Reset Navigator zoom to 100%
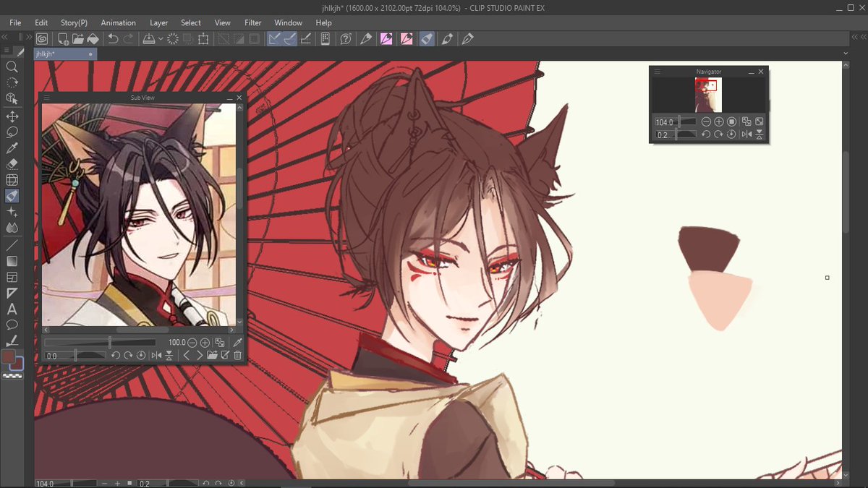Screen dimensions: 868x488 731,122
